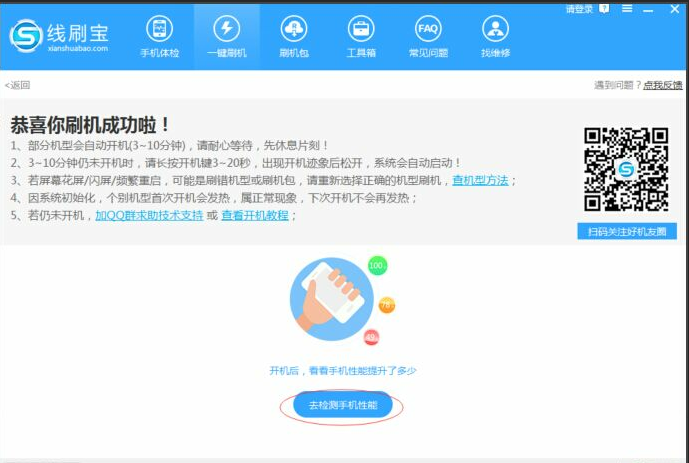Open the FAQ 常见问题 icon
This screenshot has height=463, width=689.
(x=428, y=36)
